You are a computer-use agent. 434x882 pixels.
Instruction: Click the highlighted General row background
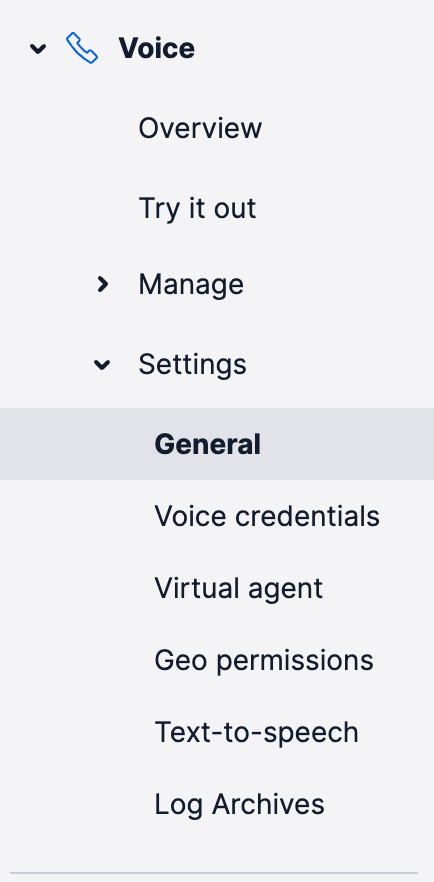(217, 444)
